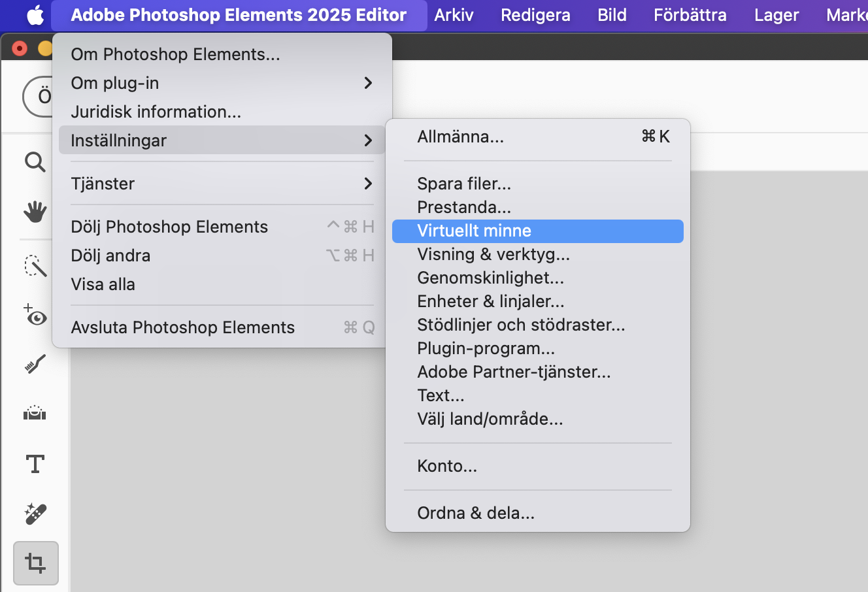The width and height of the screenshot is (868, 592).
Task: Choose Juridisk information... menu item
Action: (x=222, y=112)
